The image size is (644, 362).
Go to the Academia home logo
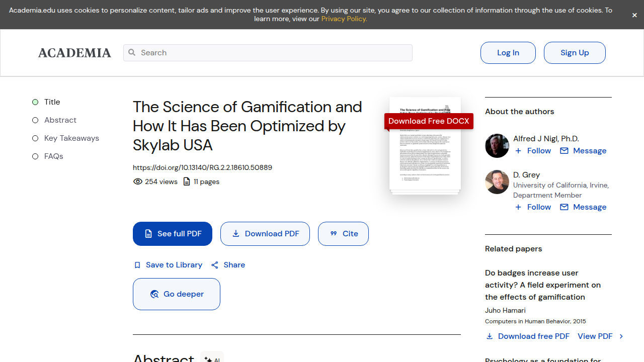[74, 53]
